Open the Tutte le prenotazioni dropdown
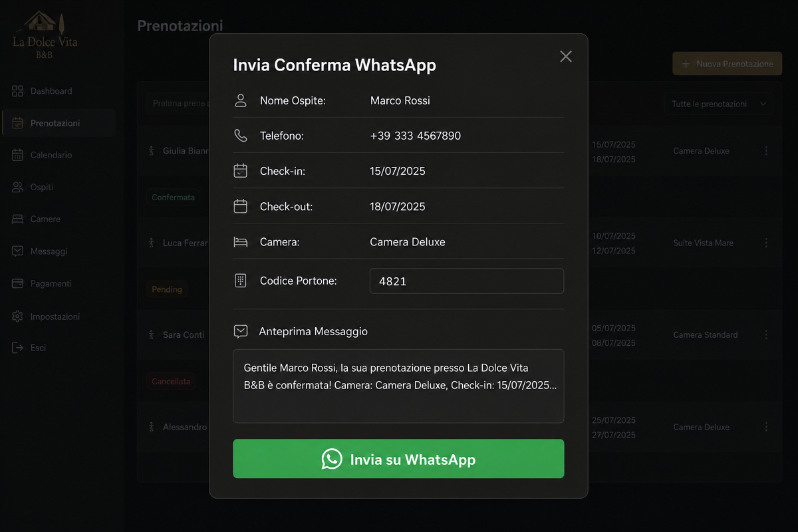Viewport: 798px width, 532px height. click(x=718, y=104)
